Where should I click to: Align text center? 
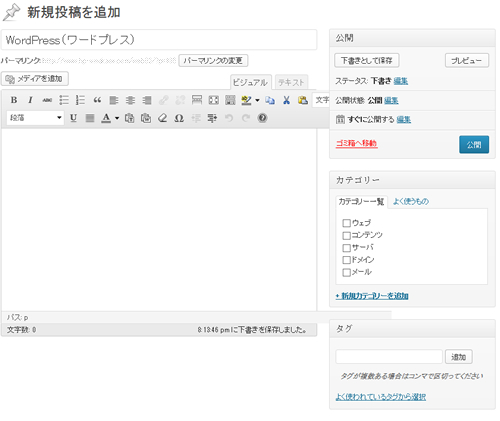[130, 100]
